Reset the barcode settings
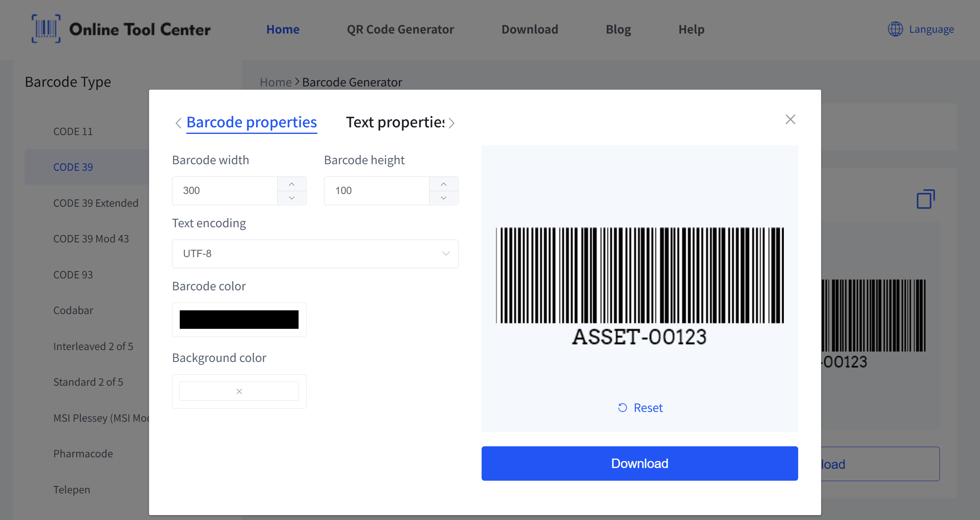 coord(640,408)
